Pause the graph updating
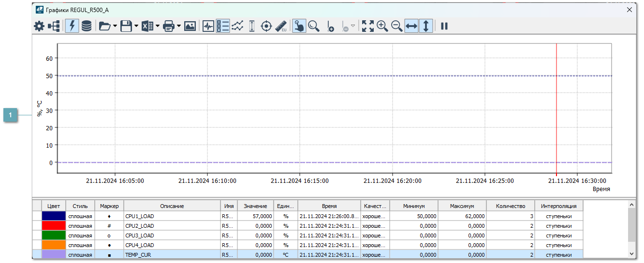The width and height of the screenshot is (644, 263). [x=444, y=26]
